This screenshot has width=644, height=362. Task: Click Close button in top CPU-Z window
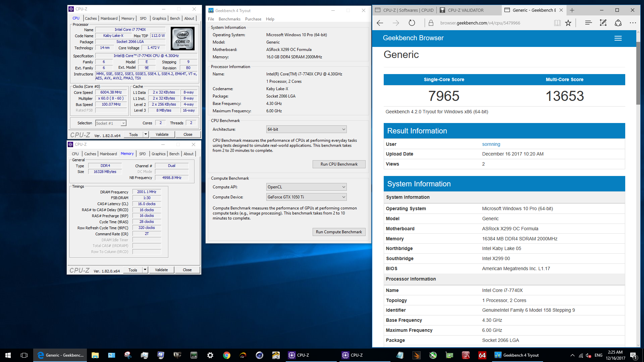188,134
